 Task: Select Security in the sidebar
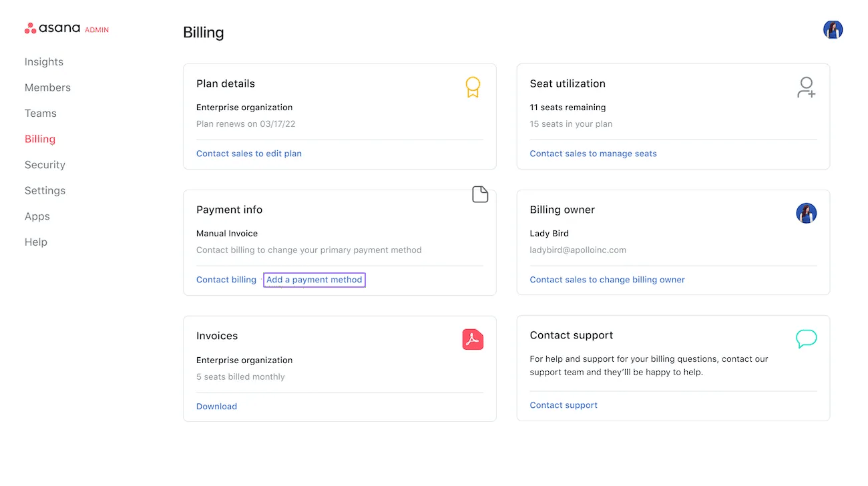point(45,165)
